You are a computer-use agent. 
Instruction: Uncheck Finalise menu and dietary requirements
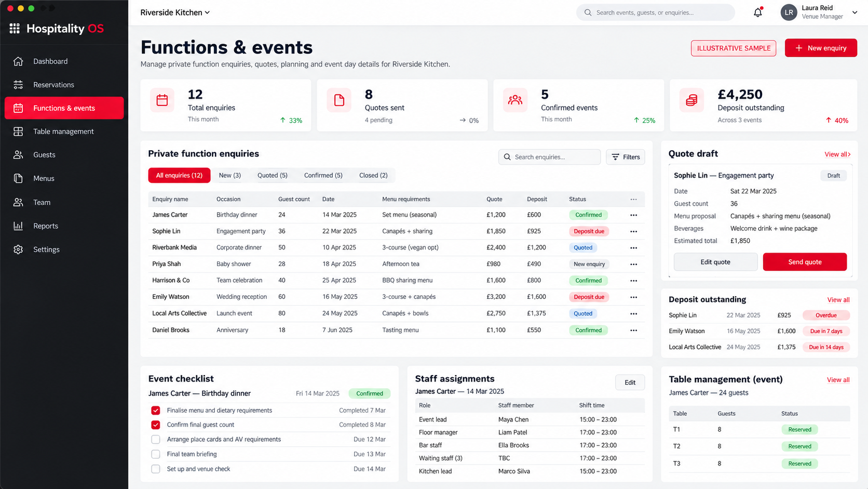pyautogui.click(x=156, y=411)
